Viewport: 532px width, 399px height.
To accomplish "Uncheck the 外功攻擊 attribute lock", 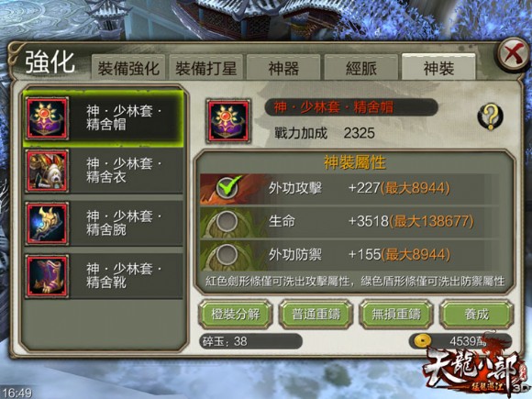I will pyautogui.click(x=227, y=188).
